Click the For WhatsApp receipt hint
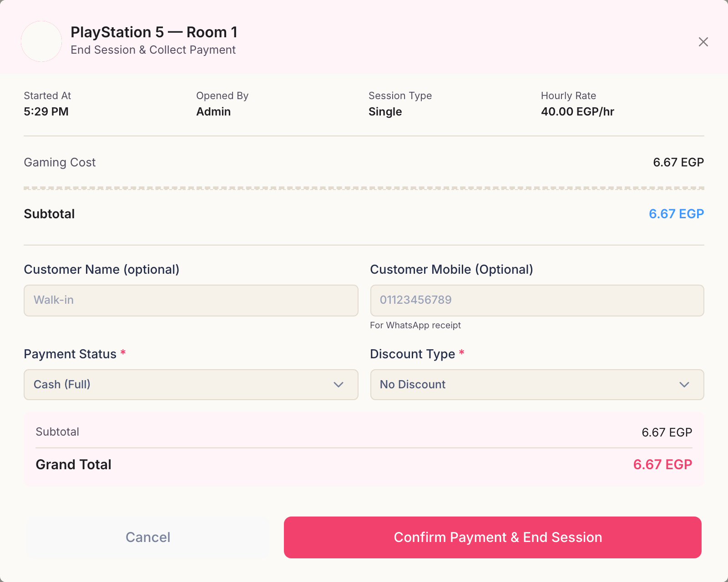This screenshot has width=728, height=582. pos(415,326)
